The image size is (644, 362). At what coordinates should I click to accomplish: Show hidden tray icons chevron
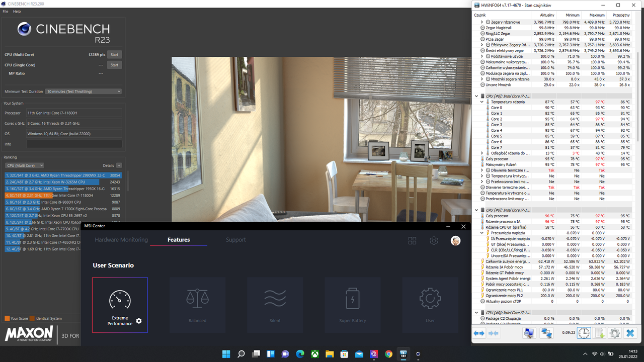584,354
